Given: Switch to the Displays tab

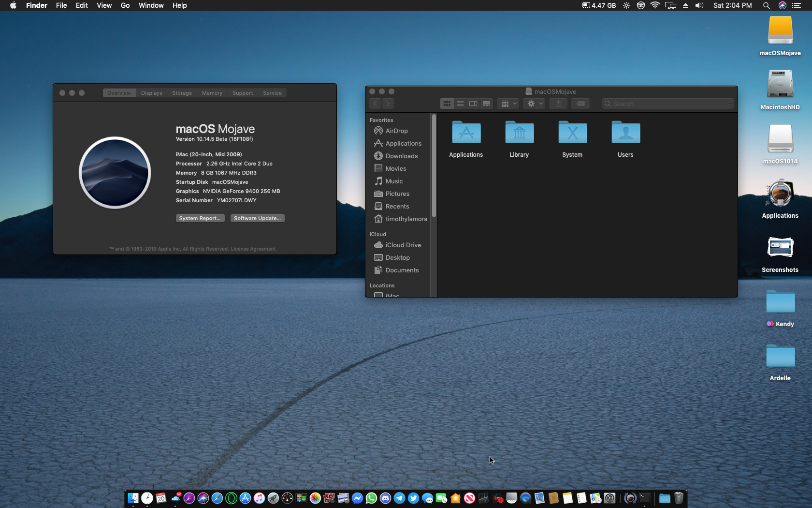Looking at the screenshot, I should click(152, 93).
